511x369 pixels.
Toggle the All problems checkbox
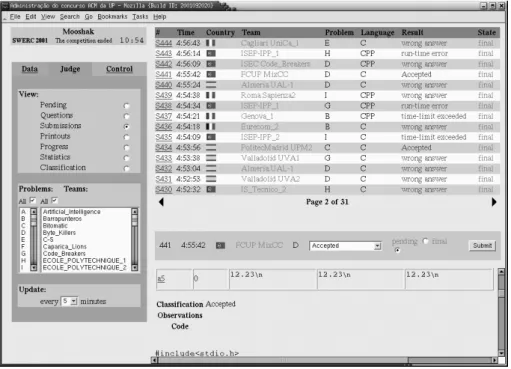point(33,200)
